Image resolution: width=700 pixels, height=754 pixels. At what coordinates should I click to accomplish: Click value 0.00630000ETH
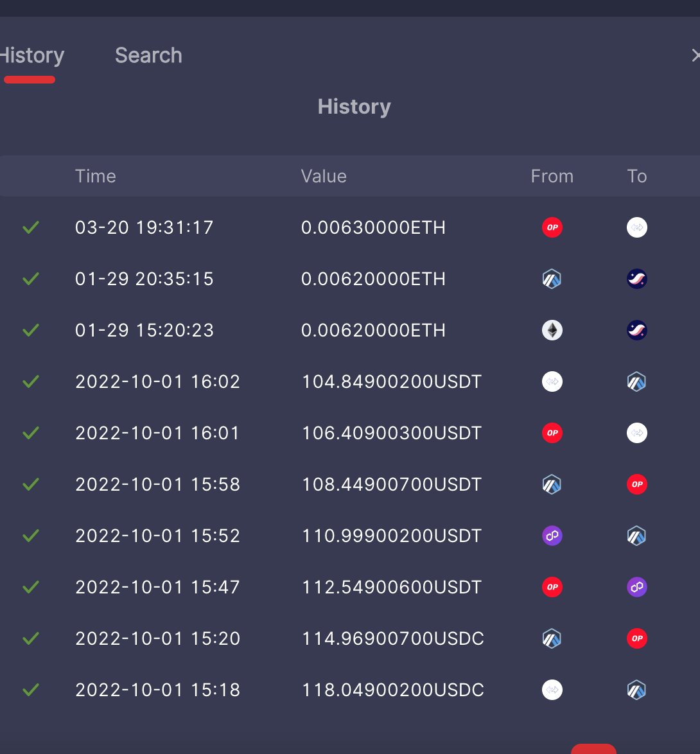coord(373,227)
